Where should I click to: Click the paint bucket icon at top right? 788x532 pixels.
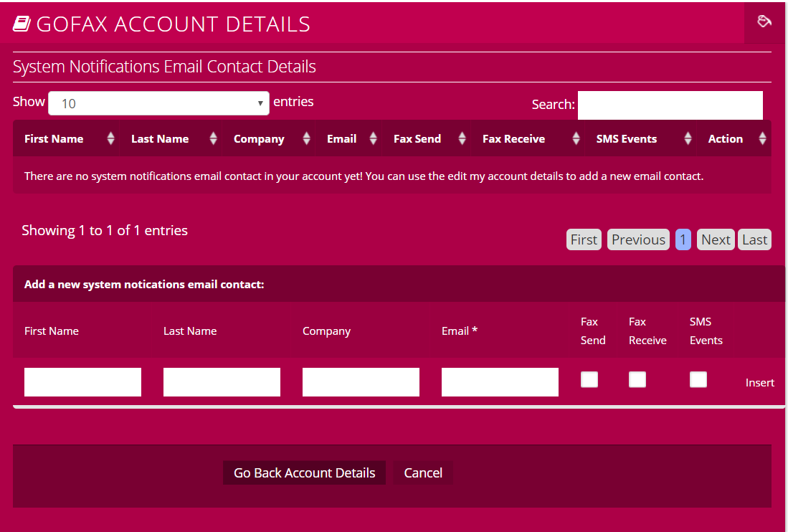(764, 22)
